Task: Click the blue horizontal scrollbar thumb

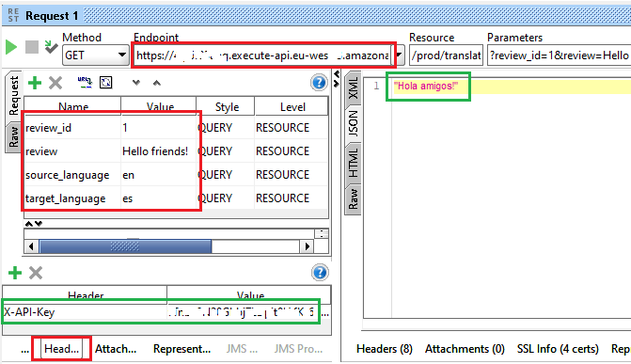Action: click(x=125, y=246)
